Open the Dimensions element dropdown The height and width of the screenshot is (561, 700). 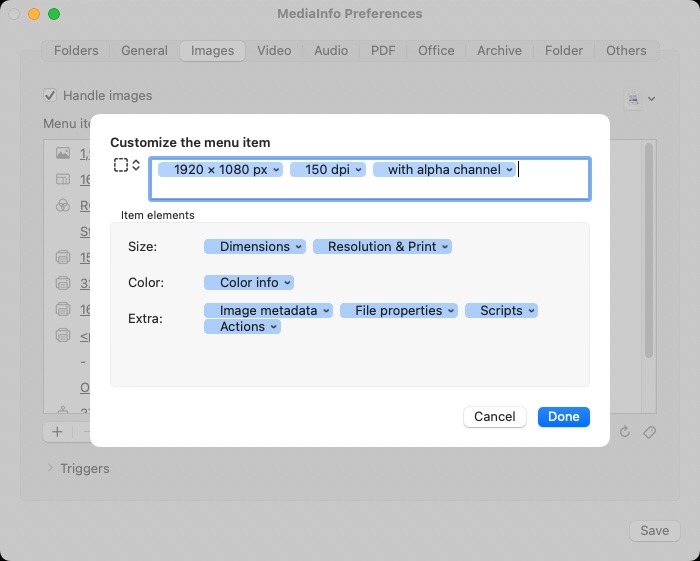point(299,247)
